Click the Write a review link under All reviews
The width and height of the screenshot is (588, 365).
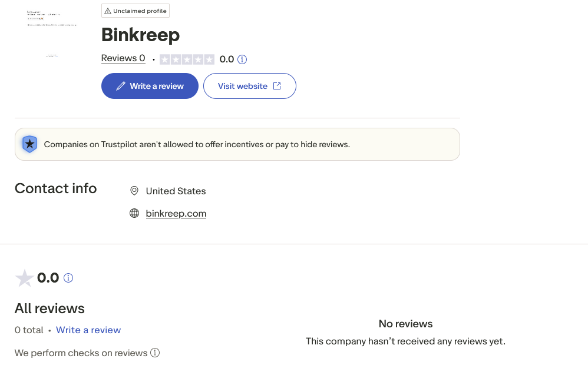click(x=88, y=330)
